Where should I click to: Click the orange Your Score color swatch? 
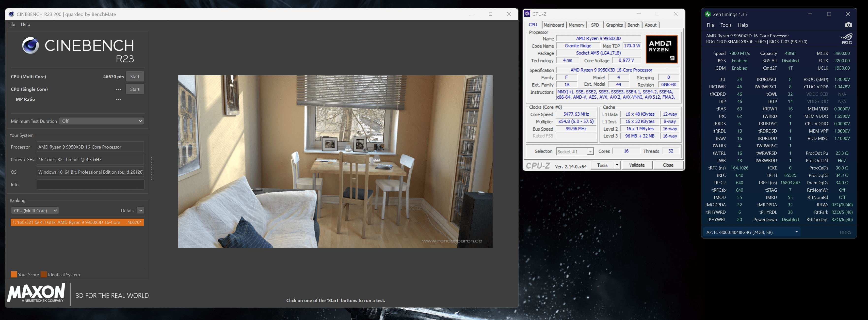tap(14, 274)
